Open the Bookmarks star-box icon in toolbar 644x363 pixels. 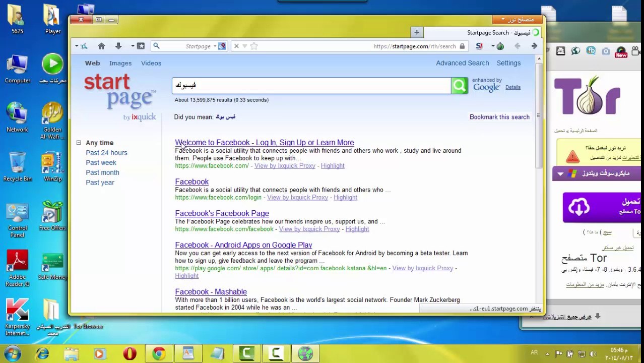pyautogui.click(x=141, y=46)
